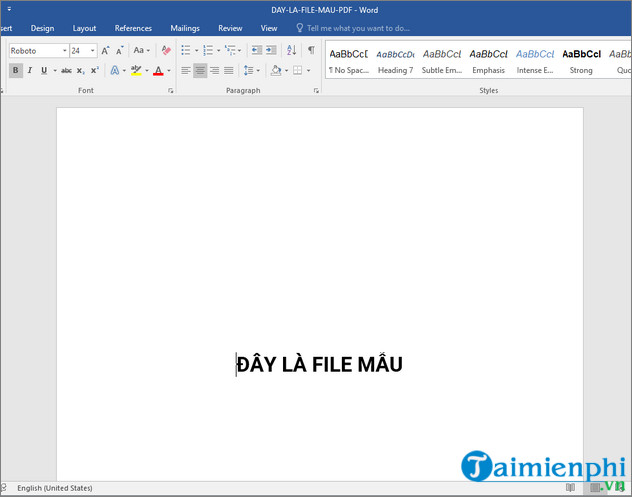Open Shading color dropdown arrow
632x497 pixels.
click(287, 71)
